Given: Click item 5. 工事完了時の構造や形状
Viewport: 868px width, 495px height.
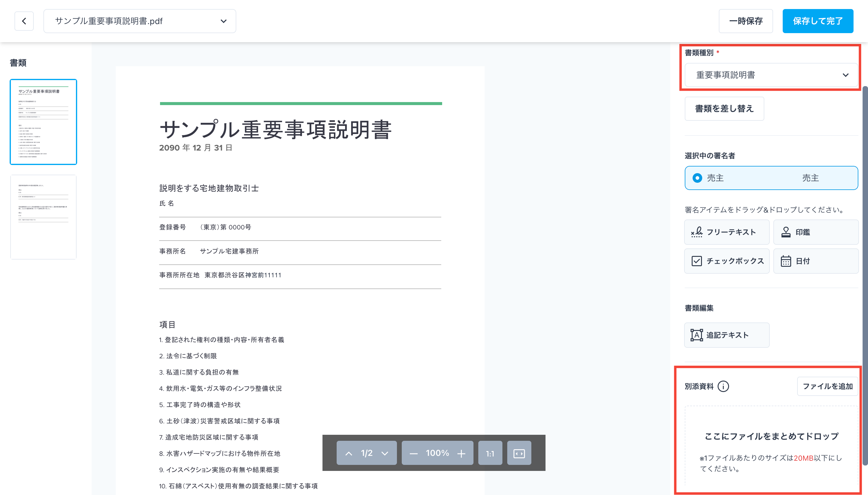Looking at the screenshot, I should coord(200,405).
